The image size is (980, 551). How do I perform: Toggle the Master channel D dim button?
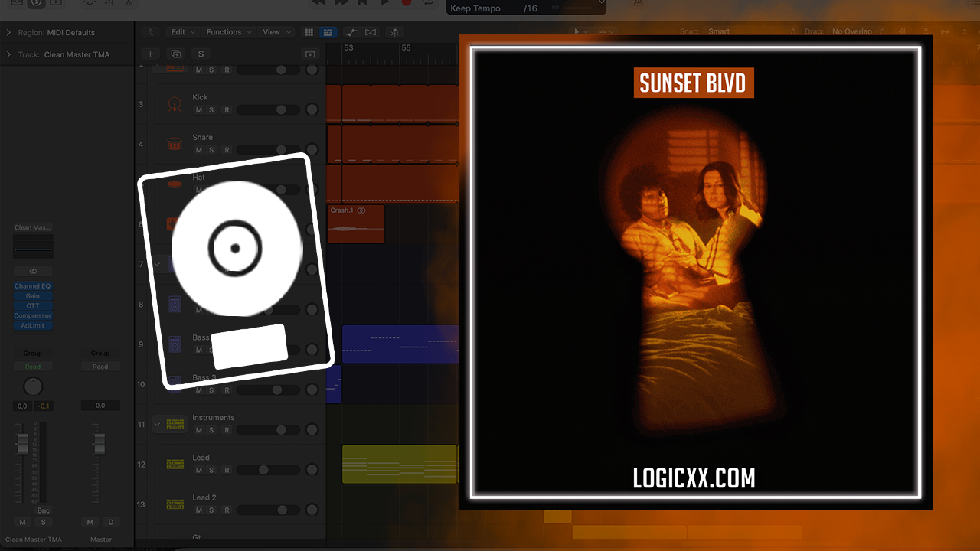(x=111, y=522)
